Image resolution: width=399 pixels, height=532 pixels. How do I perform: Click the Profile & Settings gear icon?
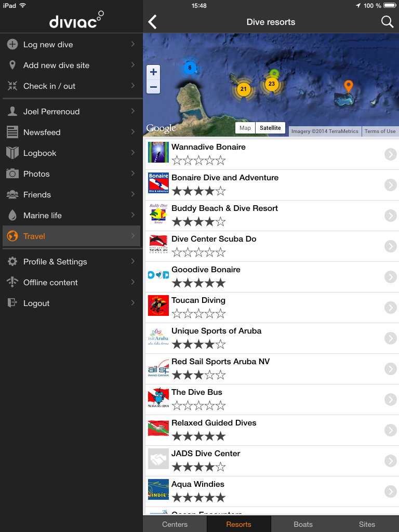click(x=12, y=261)
